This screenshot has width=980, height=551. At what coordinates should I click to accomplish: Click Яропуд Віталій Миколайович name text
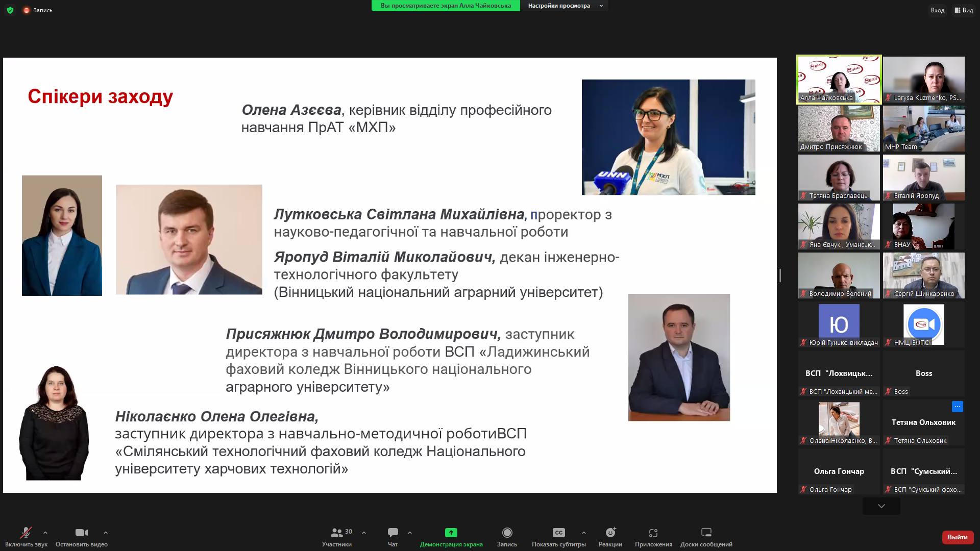385,257
